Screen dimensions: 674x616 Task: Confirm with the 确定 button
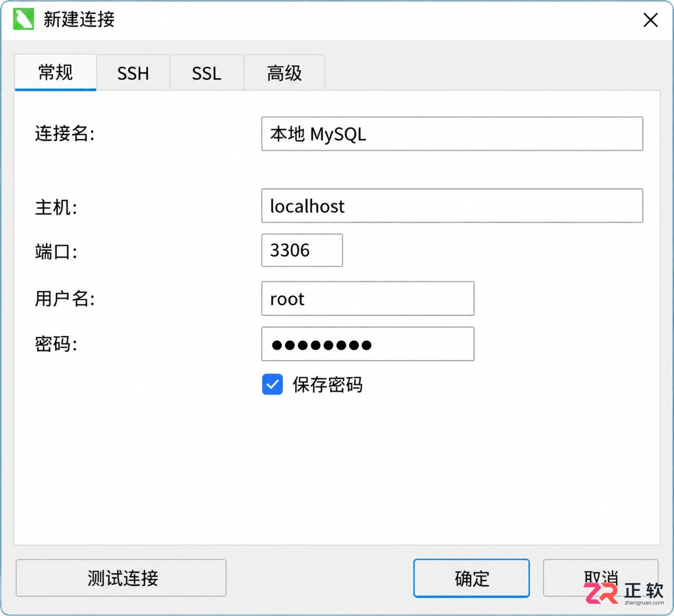coord(472,578)
